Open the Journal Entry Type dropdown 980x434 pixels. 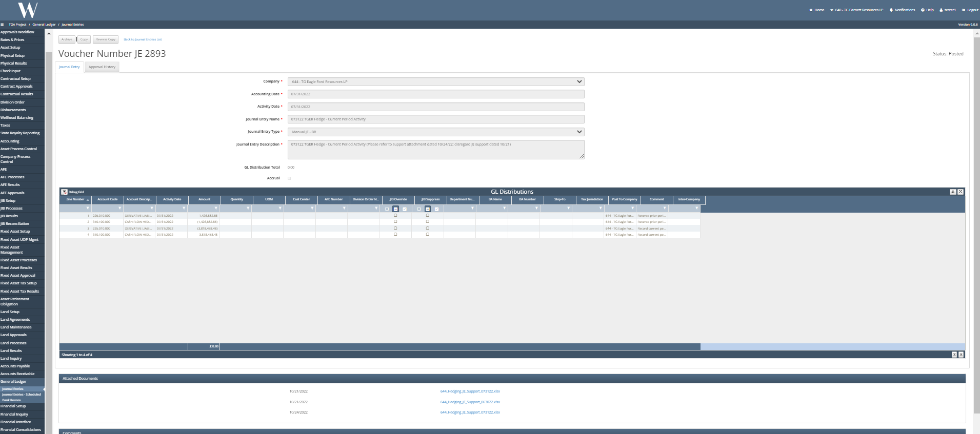579,132
